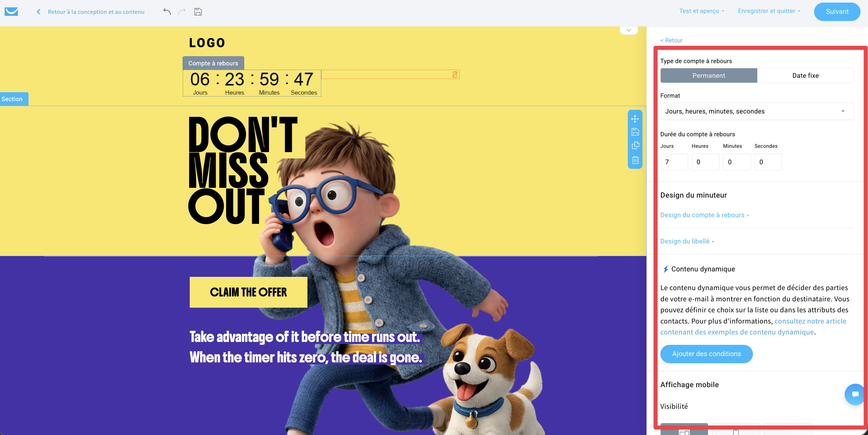Switch countdown type to Date fixe

click(x=805, y=76)
